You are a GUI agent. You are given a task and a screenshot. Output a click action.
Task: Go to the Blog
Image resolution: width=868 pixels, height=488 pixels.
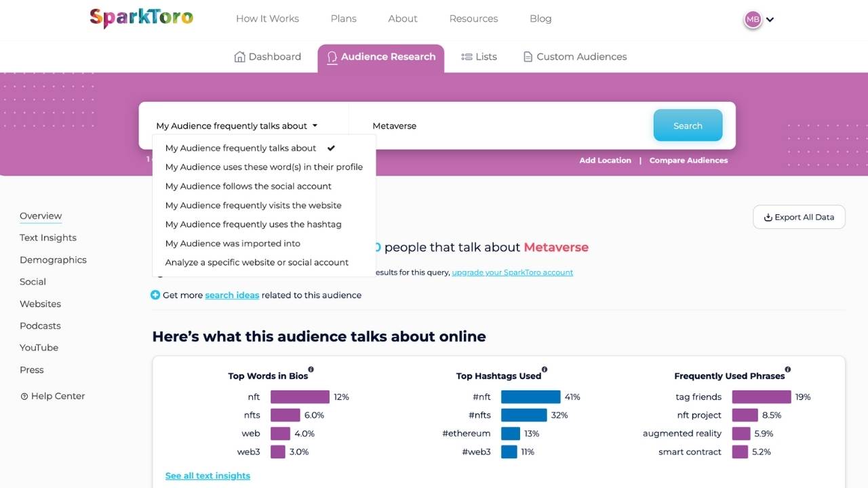[x=540, y=18]
